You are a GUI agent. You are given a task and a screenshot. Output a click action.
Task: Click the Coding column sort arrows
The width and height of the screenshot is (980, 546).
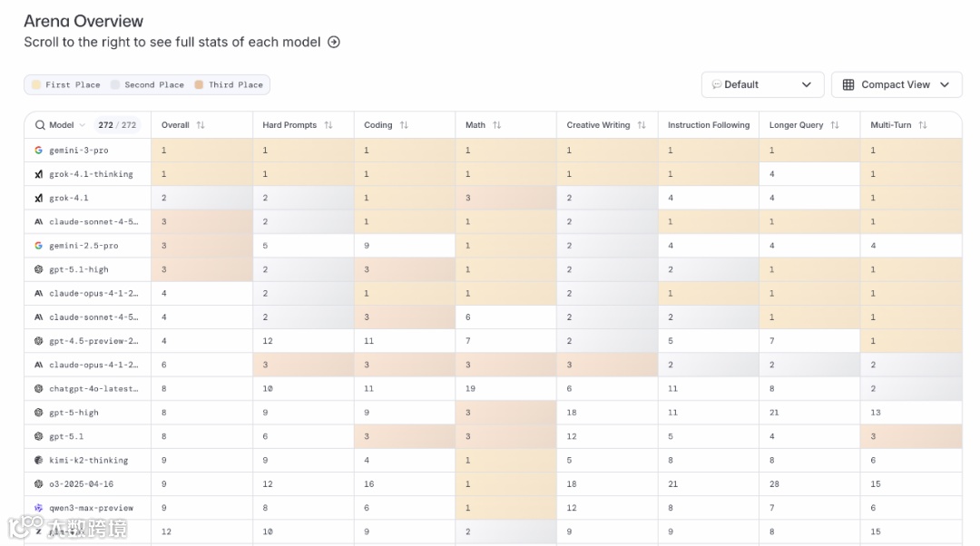404,125
